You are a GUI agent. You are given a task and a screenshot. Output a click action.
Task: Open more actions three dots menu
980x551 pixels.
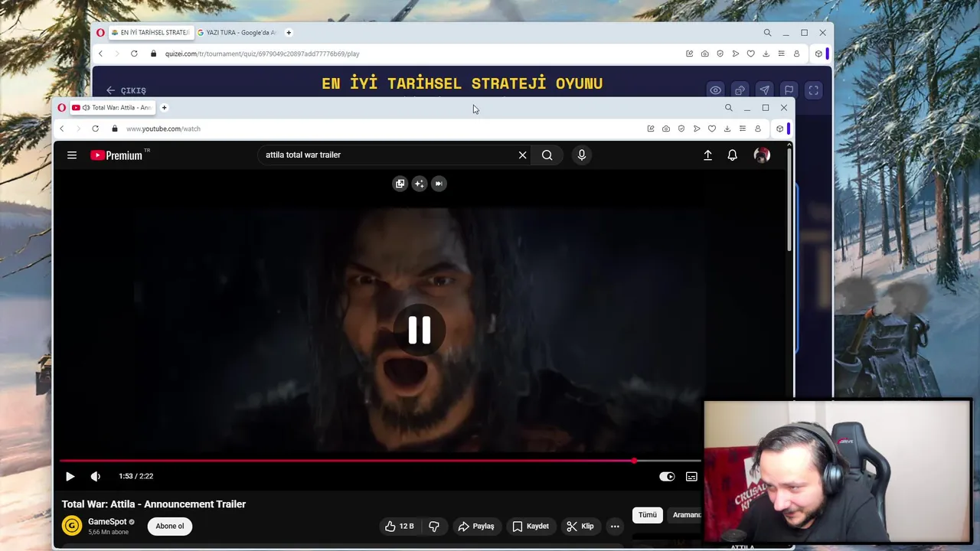615,526
